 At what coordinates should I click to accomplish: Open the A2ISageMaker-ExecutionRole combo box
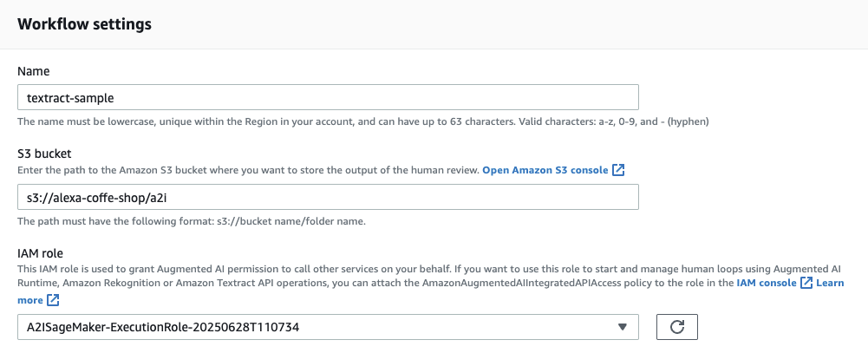(329, 327)
